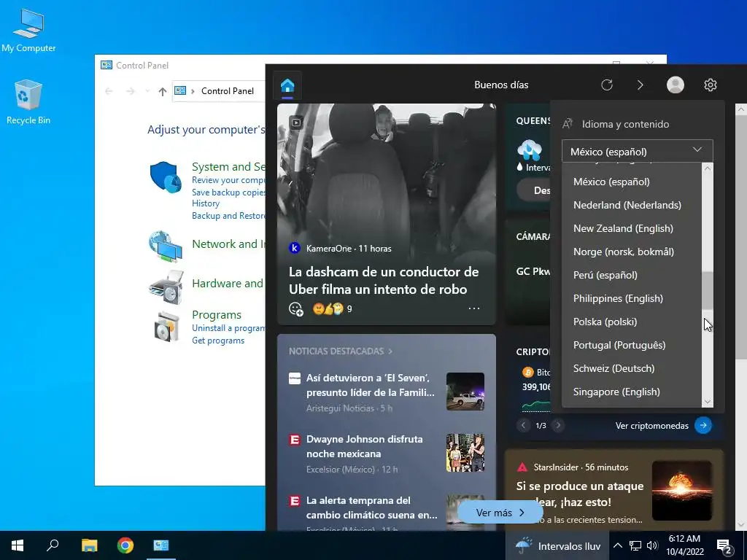Open the weather widget on the taskbar
This screenshot has height=560, width=747.
pos(558,545)
